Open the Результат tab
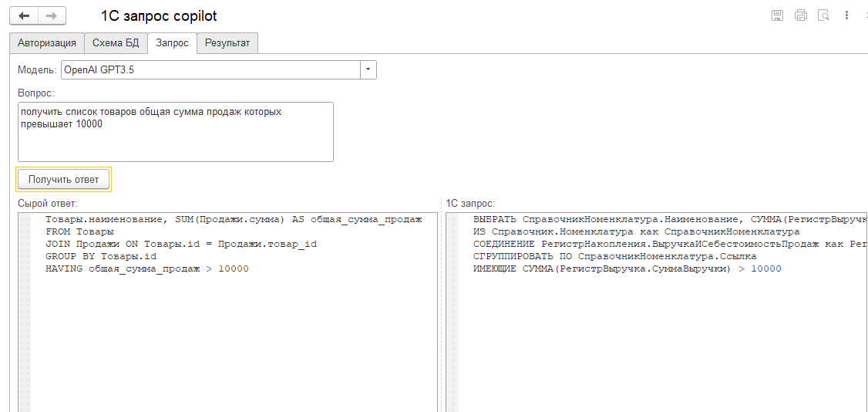The height and width of the screenshot is (412, 868). tap(227, 43)
